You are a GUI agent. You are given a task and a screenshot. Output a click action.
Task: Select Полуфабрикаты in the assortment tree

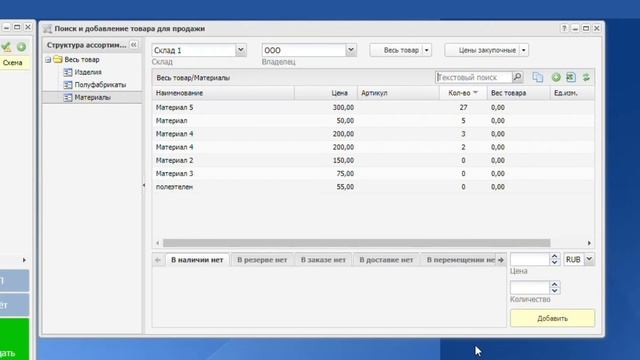pos(100,85)
